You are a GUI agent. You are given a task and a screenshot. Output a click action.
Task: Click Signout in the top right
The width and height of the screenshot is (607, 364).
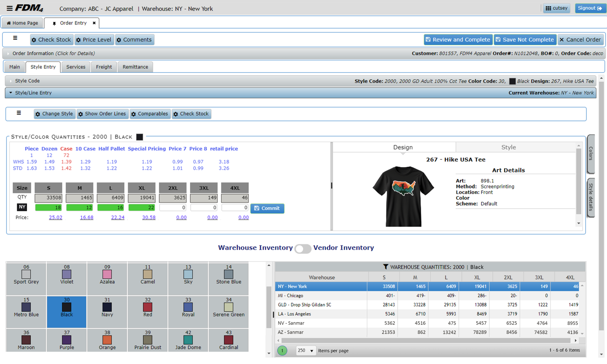click(x=590, y=8)
